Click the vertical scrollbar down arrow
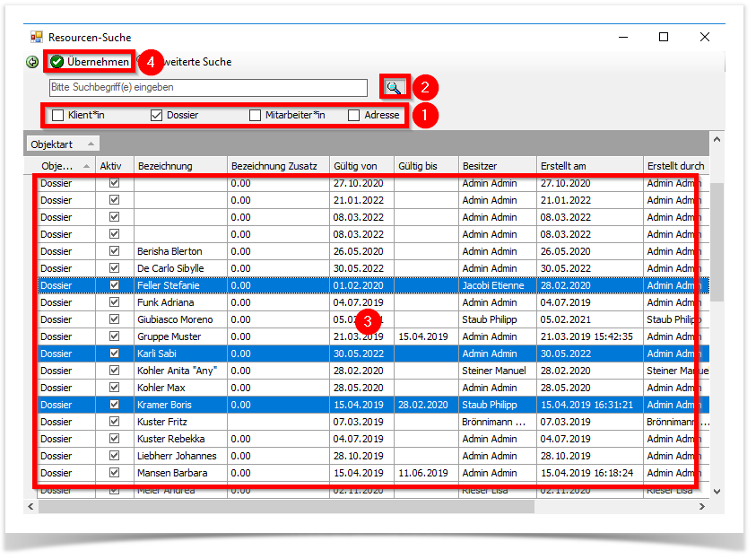 click(x=717, y=492)
